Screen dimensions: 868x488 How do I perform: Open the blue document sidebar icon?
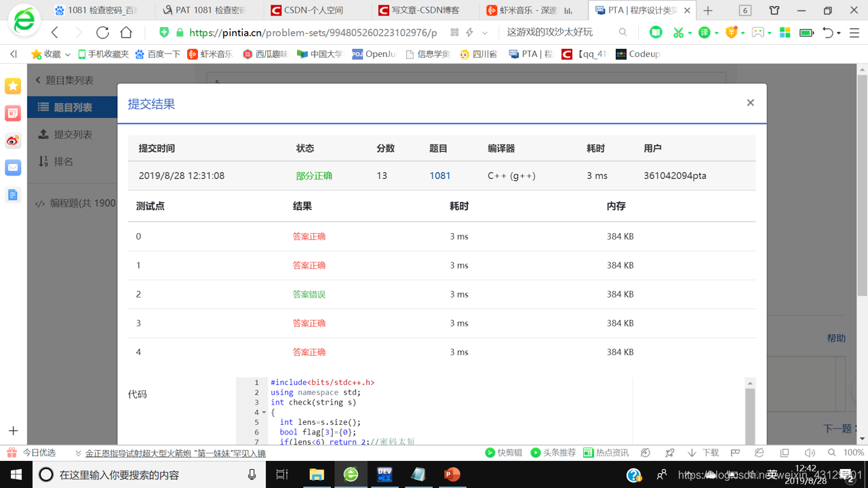(x=13, y=195)
